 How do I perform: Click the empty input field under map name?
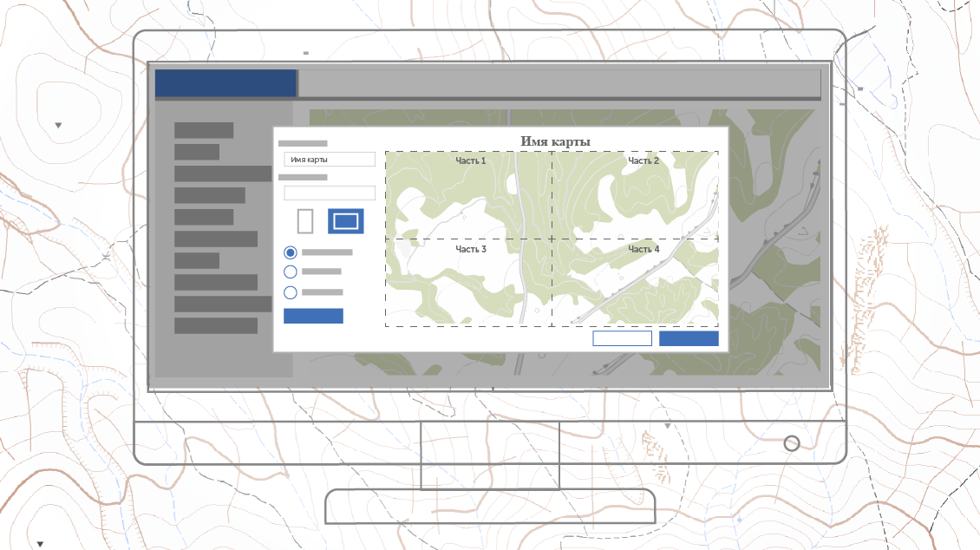tap(330, 193)
